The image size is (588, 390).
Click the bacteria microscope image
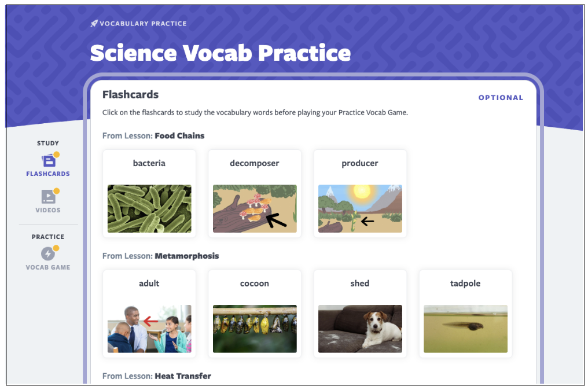click(x=149, y=208)
